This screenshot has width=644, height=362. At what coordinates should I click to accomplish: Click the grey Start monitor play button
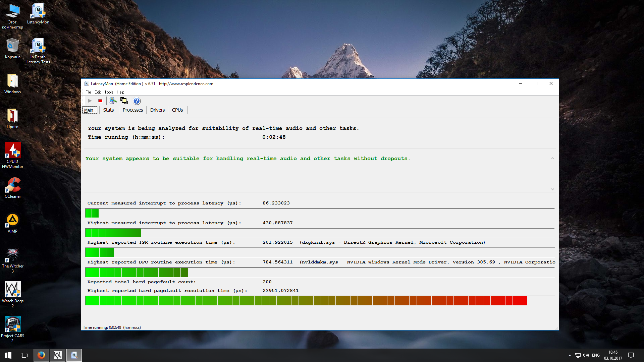(x=90, y=101)
